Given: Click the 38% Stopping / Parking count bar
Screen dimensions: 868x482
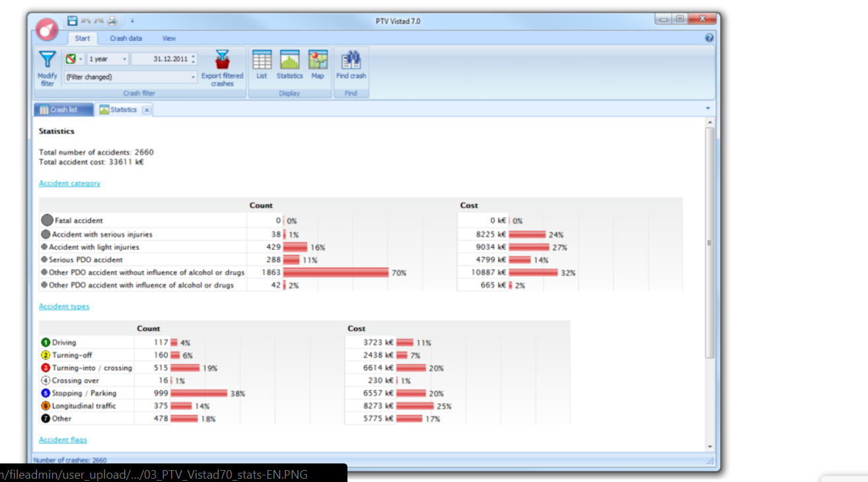Looking at the screenshot, I should [x=199, y=393].
